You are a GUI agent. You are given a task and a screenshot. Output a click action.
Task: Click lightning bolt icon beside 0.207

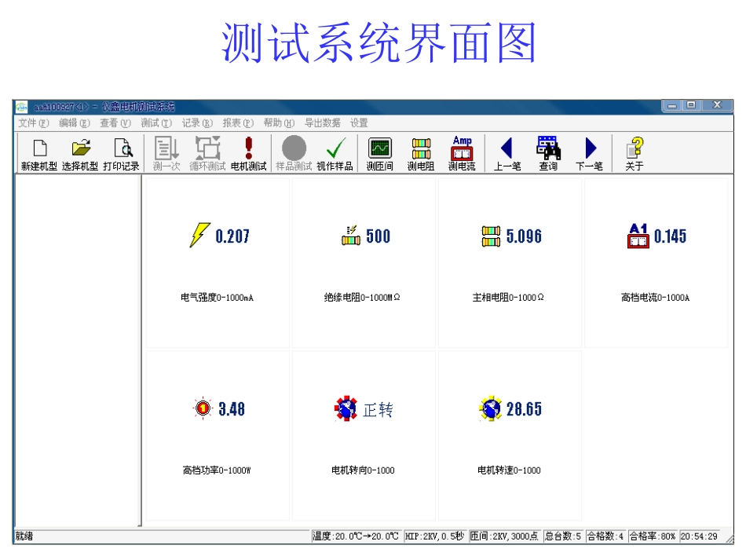[199, 235]
